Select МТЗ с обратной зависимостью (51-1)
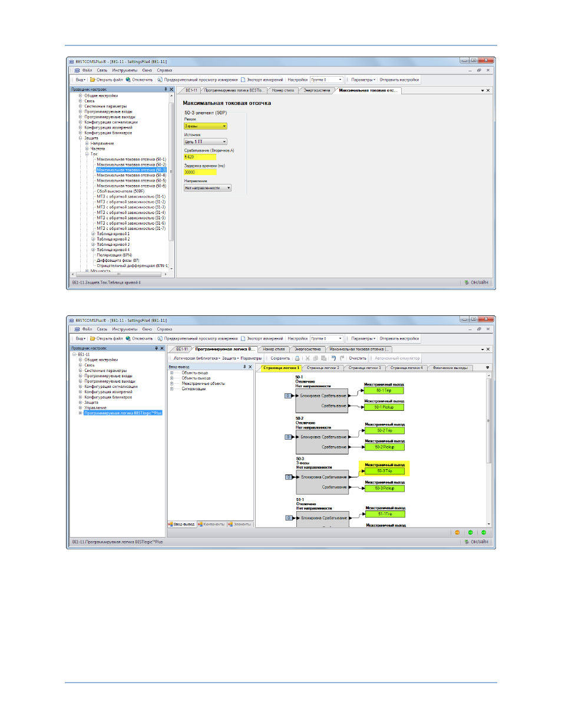The image size is (562, 728). click(x=131, y=196)
